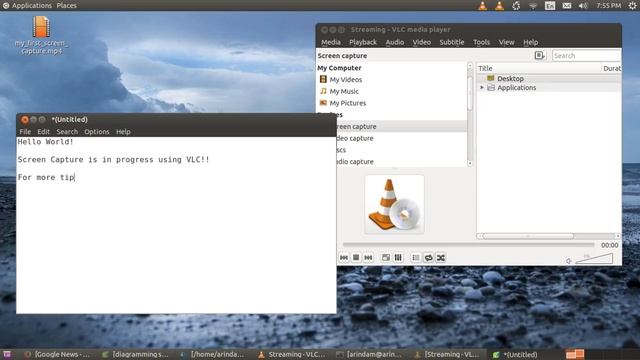The height and width of the screenshot is (360, 640).
Task: Open Help menu in text editor
Action: 123,131
